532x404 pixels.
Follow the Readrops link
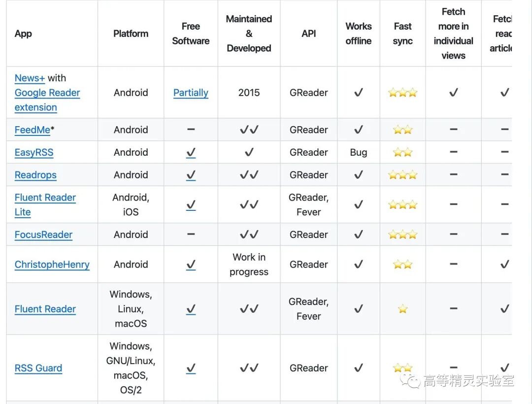(x=35, y=175)
